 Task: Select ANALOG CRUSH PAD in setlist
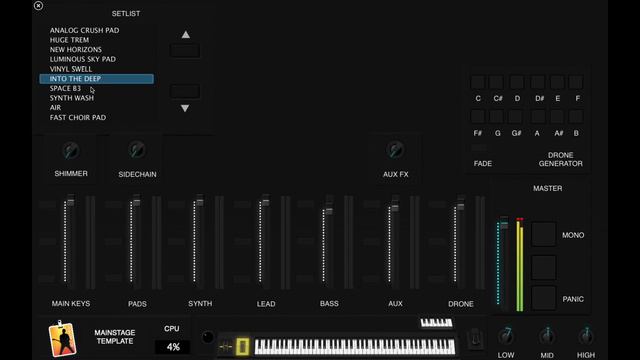pos(96,30)
